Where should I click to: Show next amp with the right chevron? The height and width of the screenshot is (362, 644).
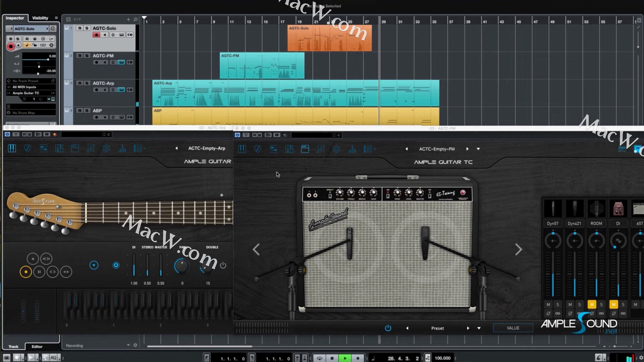518,249
